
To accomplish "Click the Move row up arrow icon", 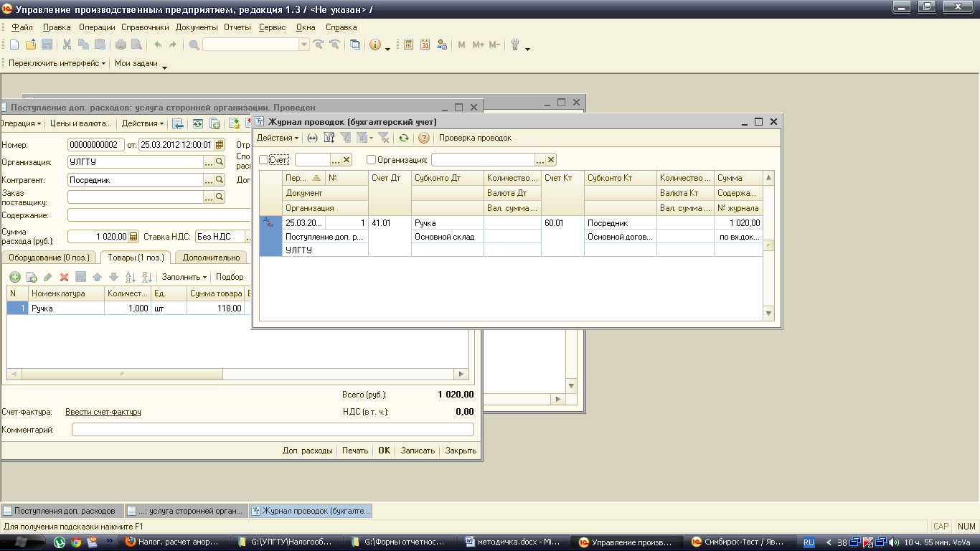I will click(97, 277).
